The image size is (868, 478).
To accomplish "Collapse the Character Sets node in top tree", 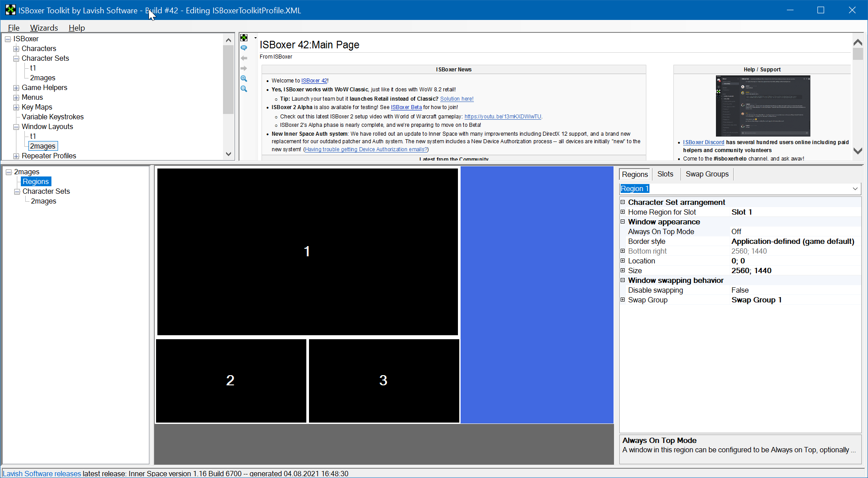I will (16, 59).
